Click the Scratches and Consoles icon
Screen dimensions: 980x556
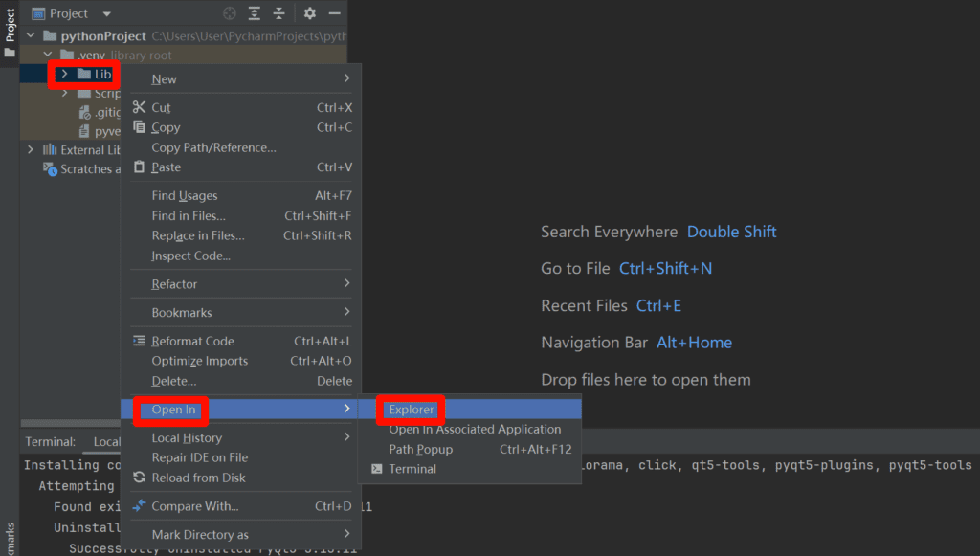pos(50,169)
